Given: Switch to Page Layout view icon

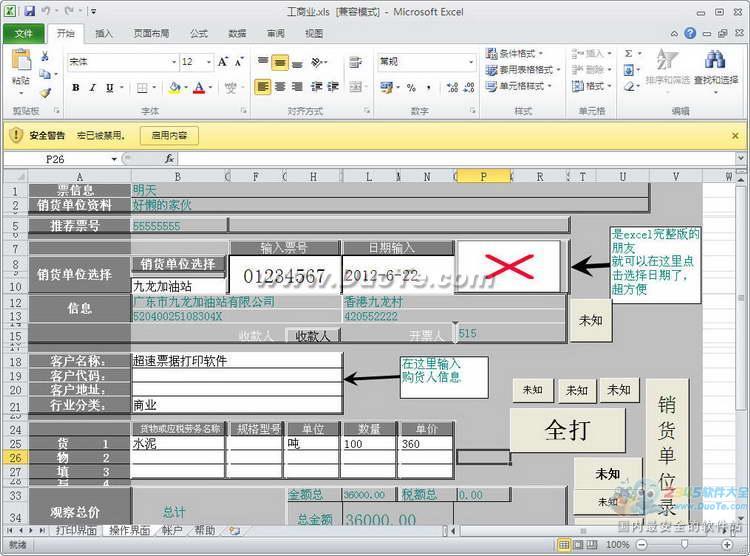Looking at the screenshot, I should pos(578,545).
